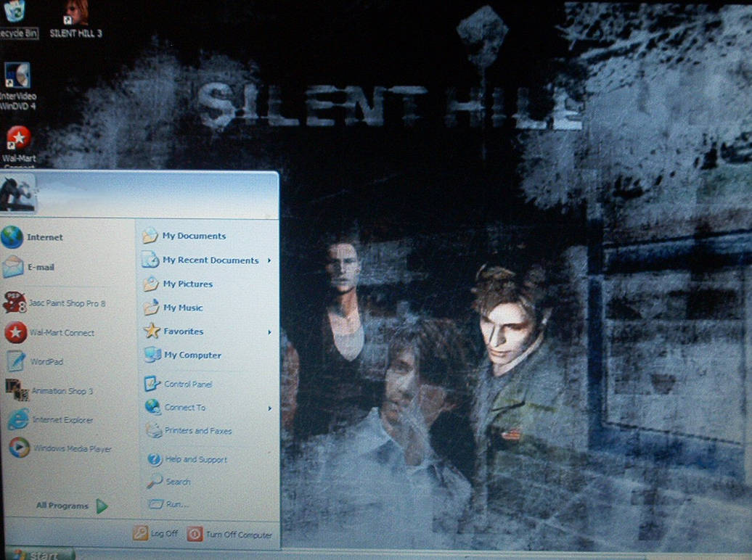Click the Run... text label

pos(177,504)
